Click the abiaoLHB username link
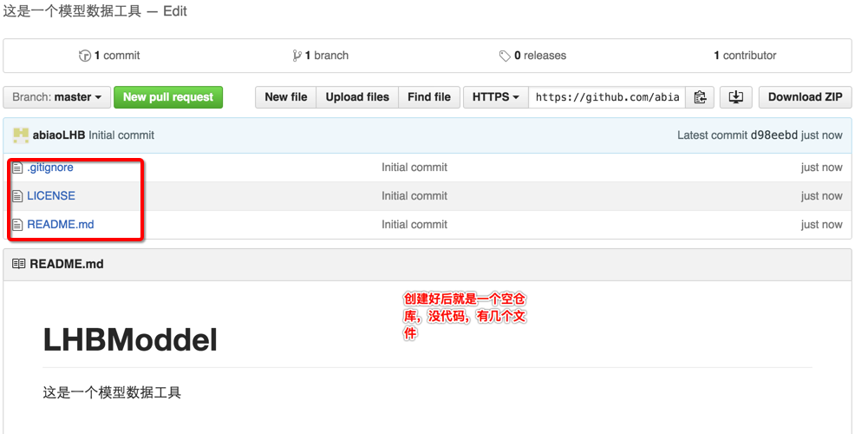This screenshot has width=868, height=434. (x=59, y=135)
